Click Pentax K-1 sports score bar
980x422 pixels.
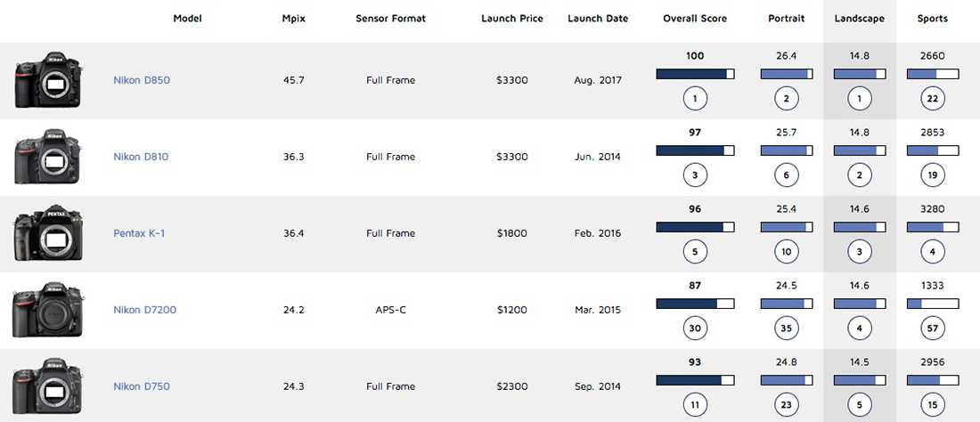click(933, 227)
